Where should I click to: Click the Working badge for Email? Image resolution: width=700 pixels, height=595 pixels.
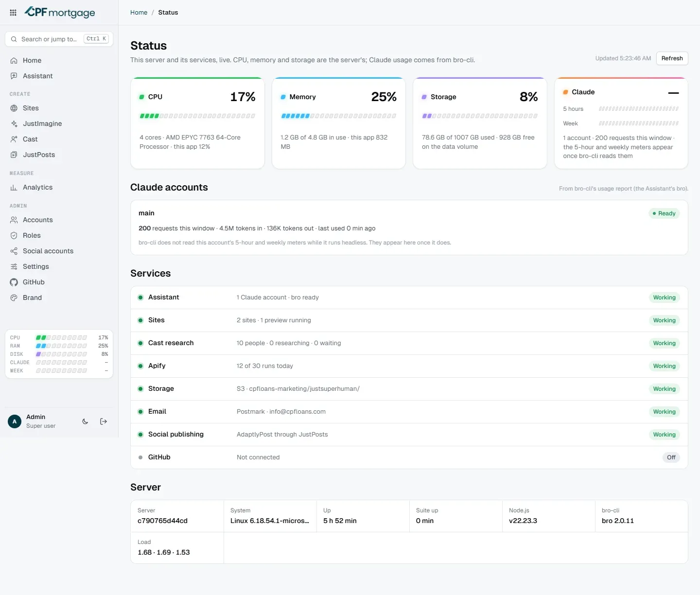(x=664, y=412)
